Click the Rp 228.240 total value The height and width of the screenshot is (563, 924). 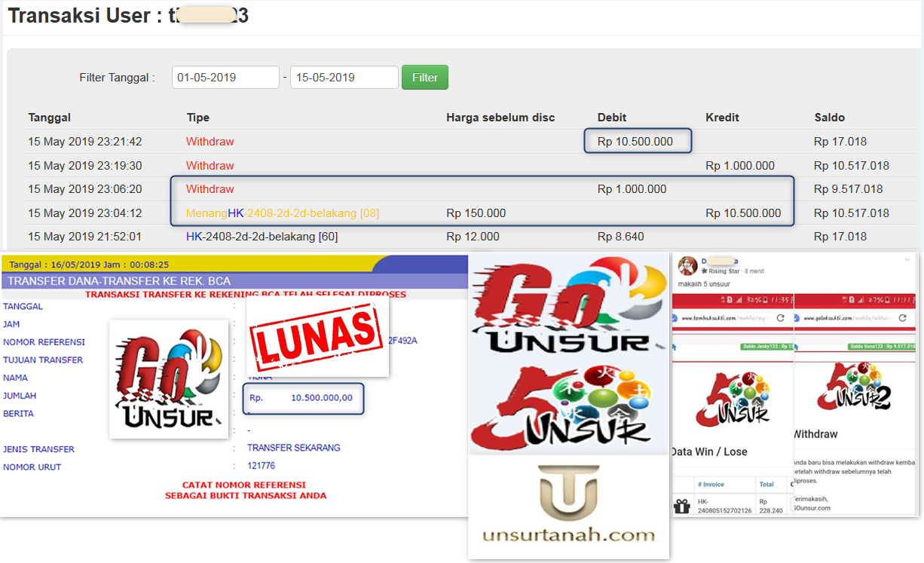pos(771,505)
